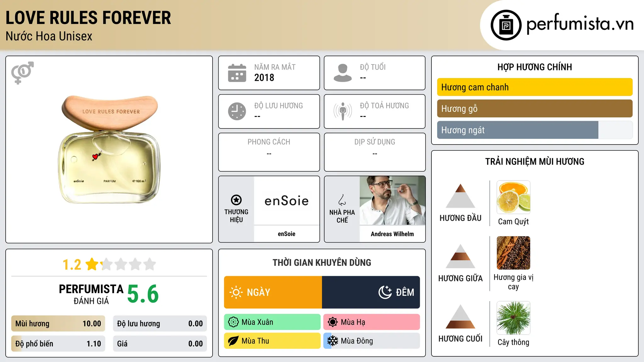Click the unisex gender symbol icon

[22, 73]
